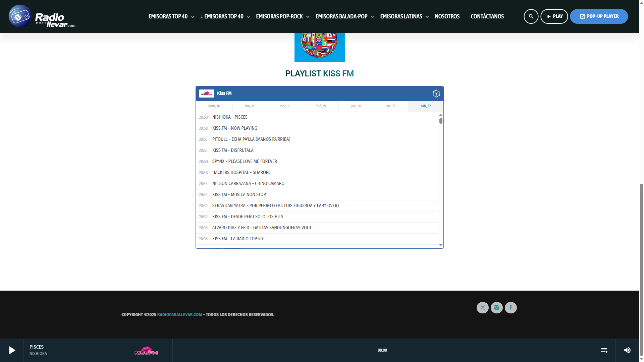Open the Pop-Up Player button
Screen dimensions: 644x362
pos(599,16)
